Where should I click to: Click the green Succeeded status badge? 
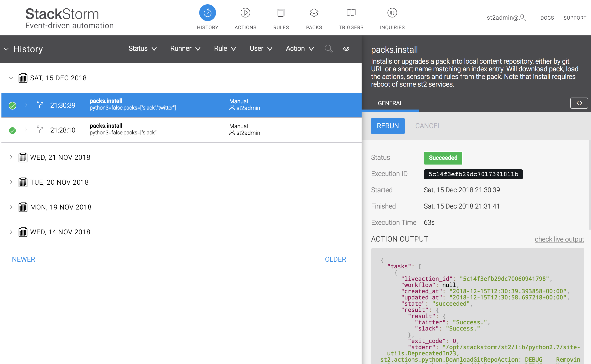(x=443, y=158)
